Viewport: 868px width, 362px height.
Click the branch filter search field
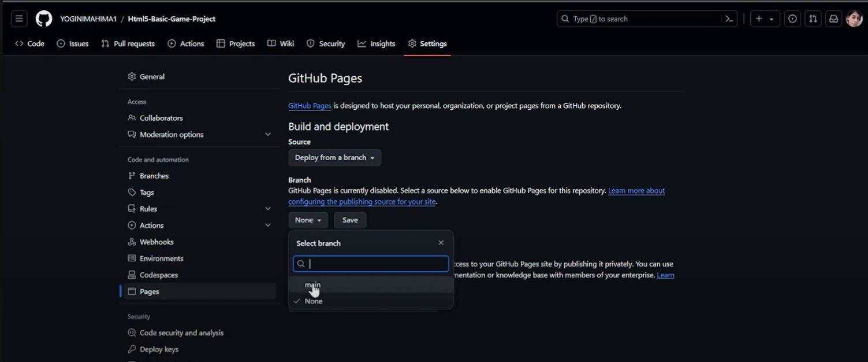tap(375, 264)
